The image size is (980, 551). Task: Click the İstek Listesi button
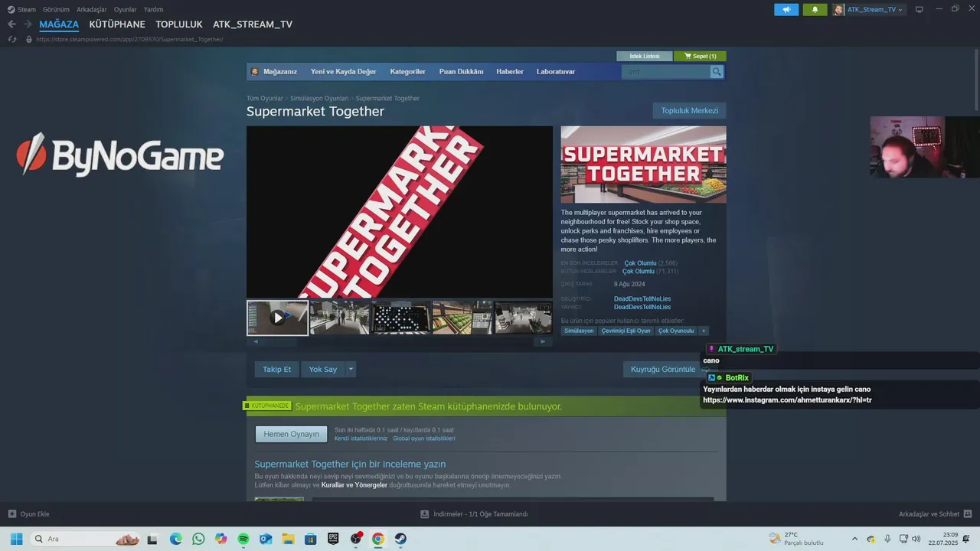tap(645, 57)
